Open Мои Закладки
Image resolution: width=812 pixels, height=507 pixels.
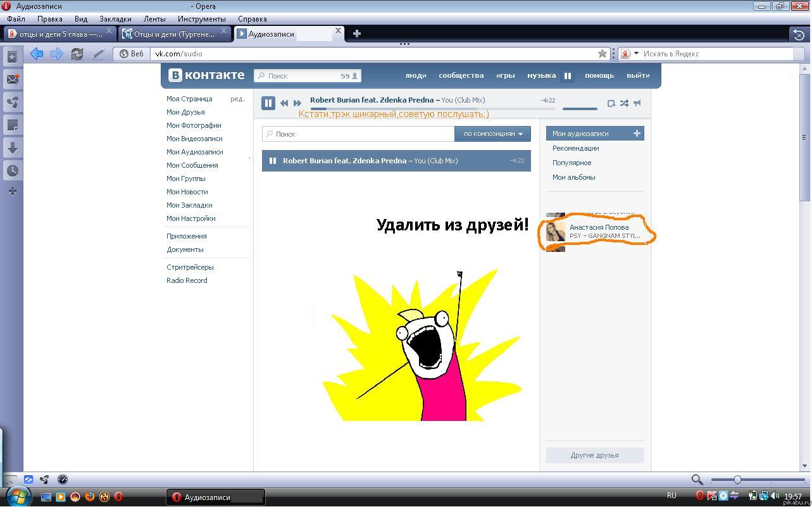tap(189, 205)
